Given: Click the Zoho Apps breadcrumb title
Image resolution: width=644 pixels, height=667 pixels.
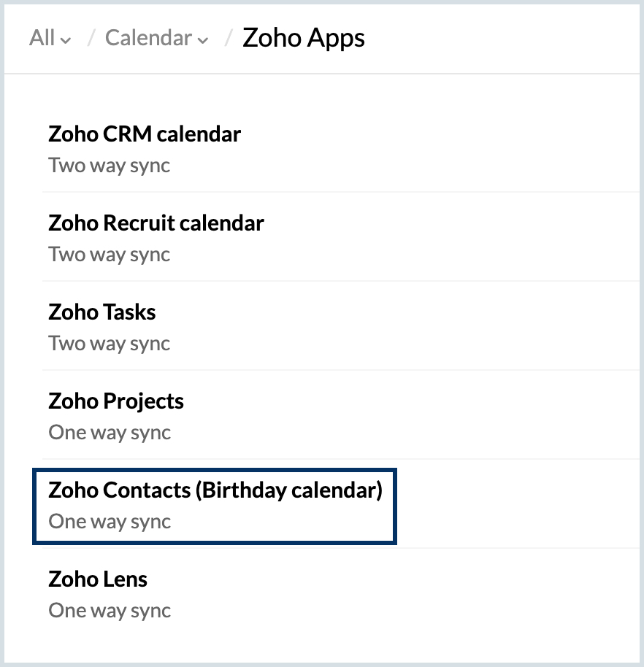Looking at the screenshot, I should (304, 38).
